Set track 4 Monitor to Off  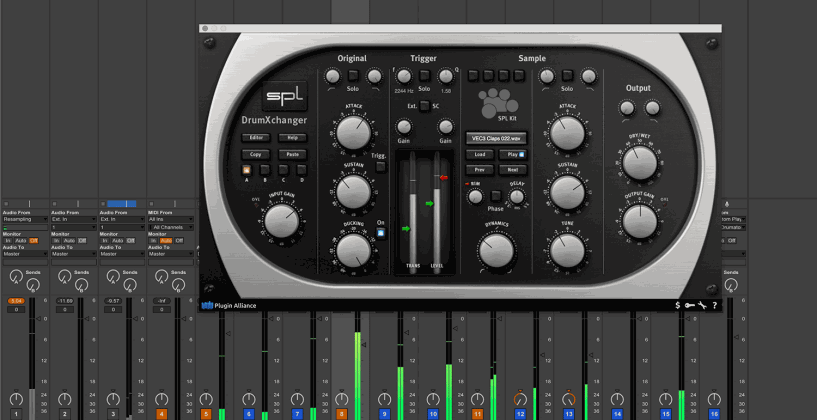[179, 240]
